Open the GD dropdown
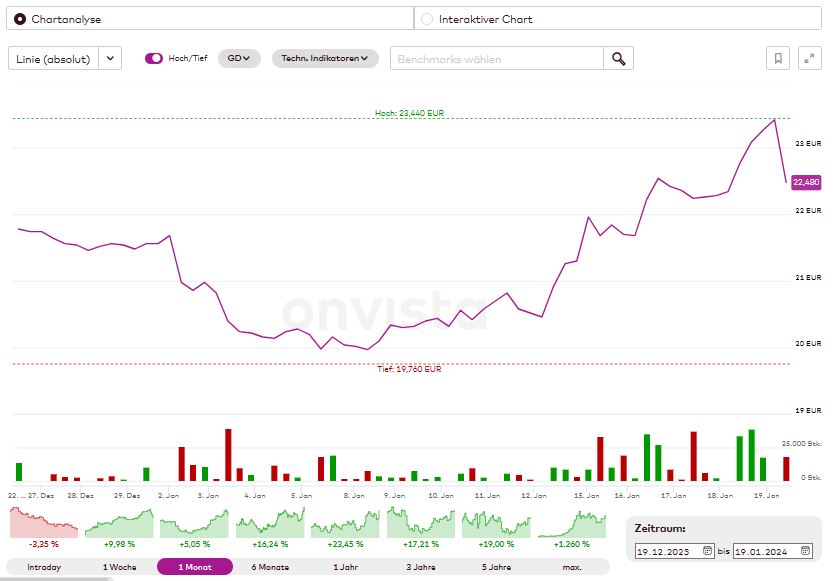837x581 pixels. 237,58
